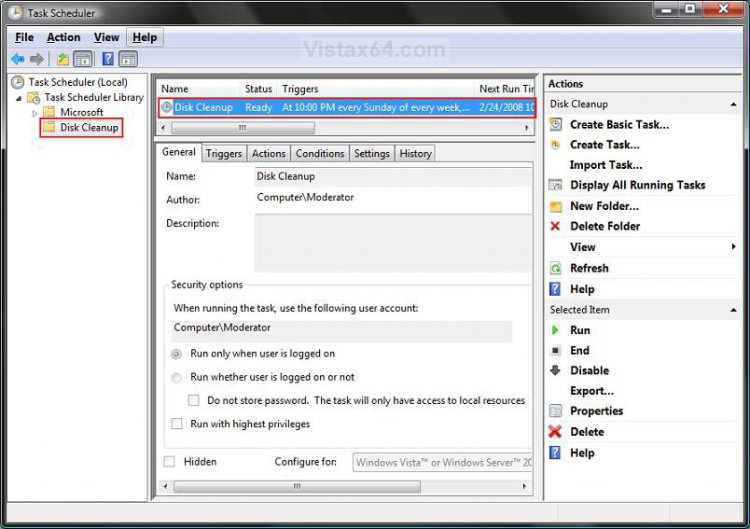Click the Properties icon
Viewport: 750px width, 529px height.
[x=555, y=411]
